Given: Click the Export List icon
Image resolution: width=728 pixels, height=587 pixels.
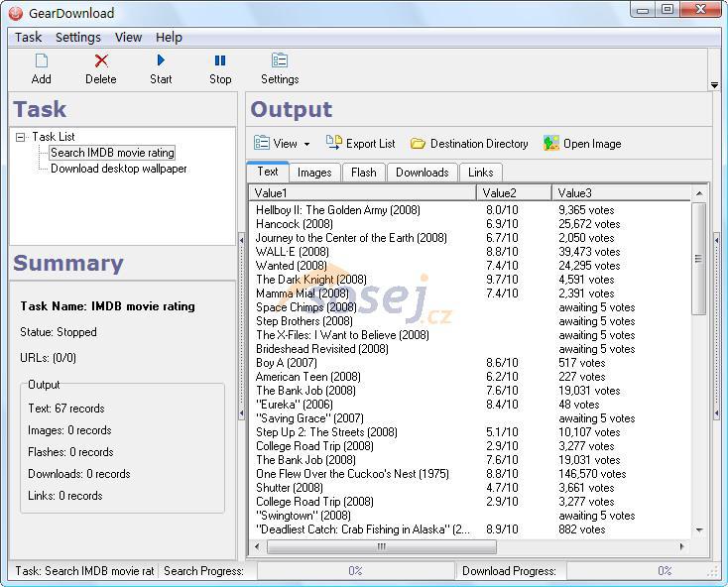Looking at the screenshot, I should [x=334, y=143].
